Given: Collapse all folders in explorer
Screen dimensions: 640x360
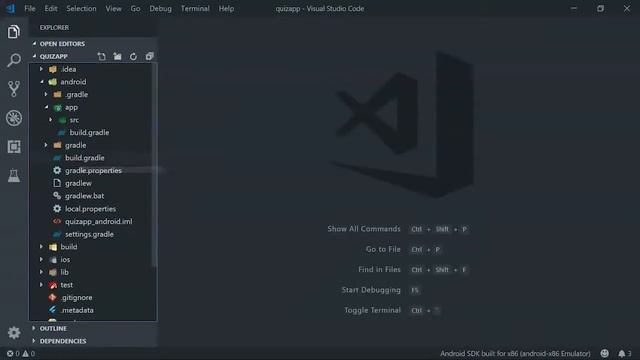Looking at the screenshot, I should pos(149,56).
